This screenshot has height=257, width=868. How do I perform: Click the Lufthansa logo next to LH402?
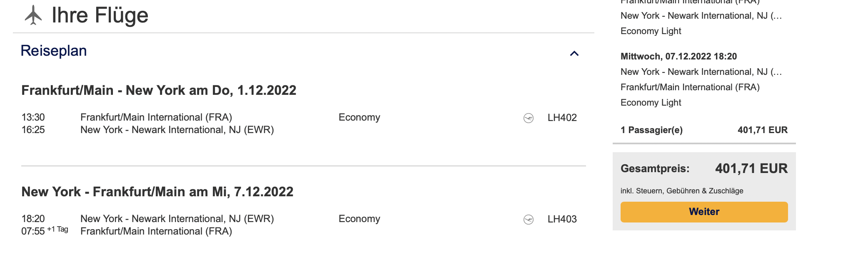click(529, 118)
